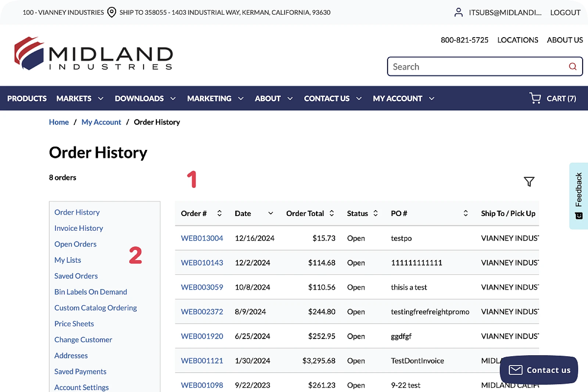This screenshot has height=392, width=588.
Task: Click the ship-to location pin icon
Action: coord(112,12)
